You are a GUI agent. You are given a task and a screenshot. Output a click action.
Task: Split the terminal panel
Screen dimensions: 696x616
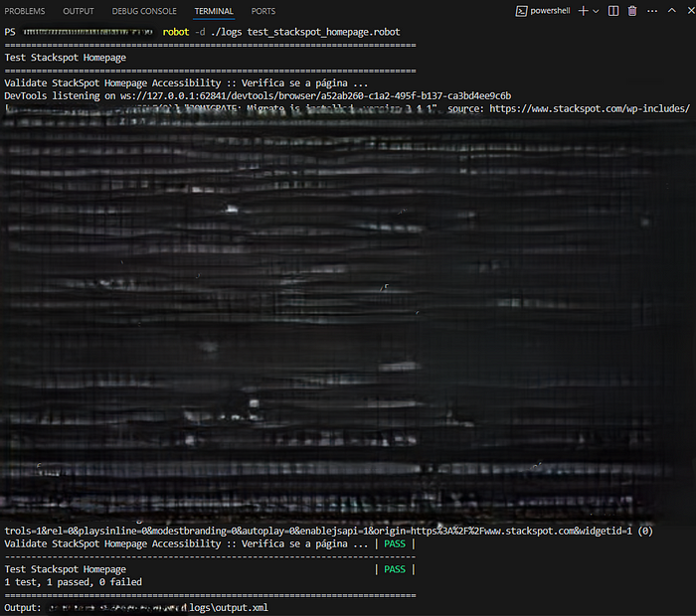613,11
